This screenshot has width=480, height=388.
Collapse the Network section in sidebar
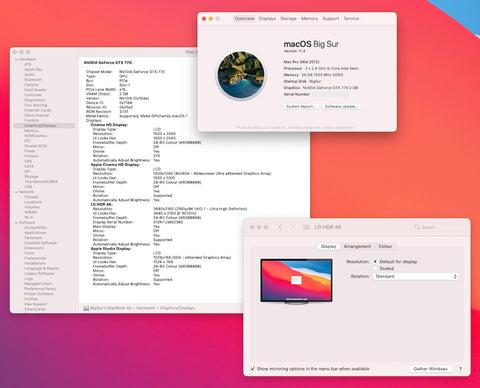[16, 192]
